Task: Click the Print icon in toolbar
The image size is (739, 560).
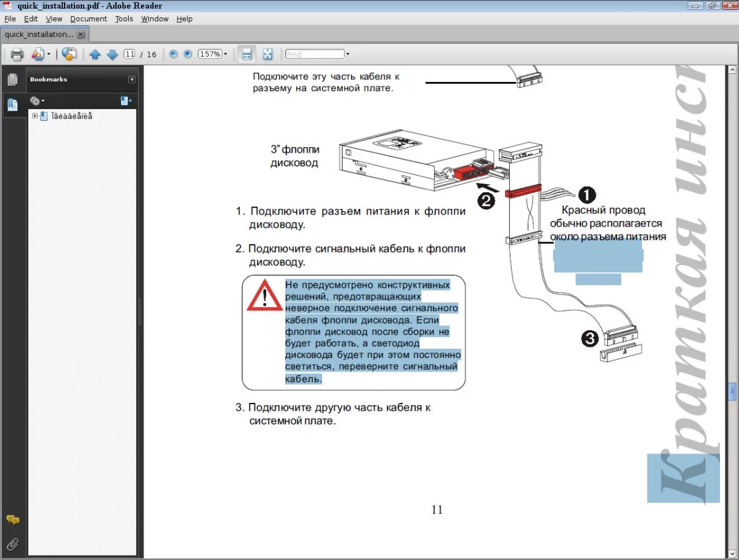Action: click(17, 54)
